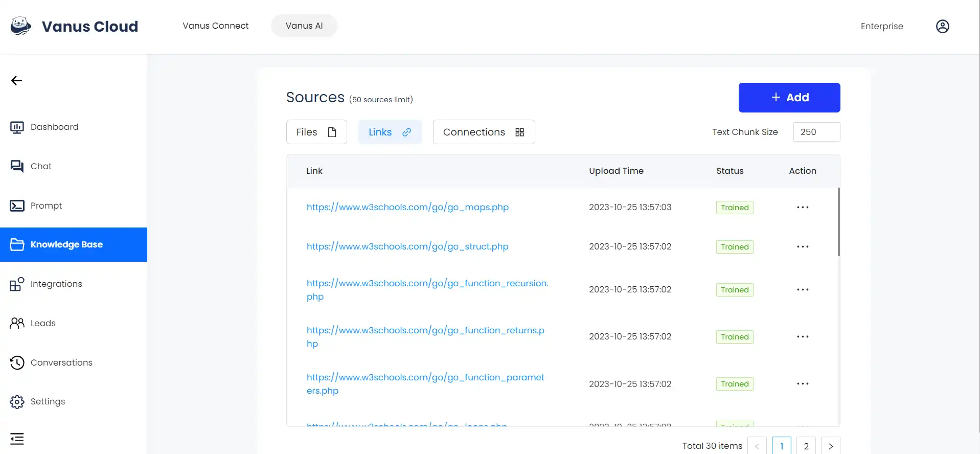Open Knowledge Base in the sidebar
The width and height of the screenshot is (980, 454).
[74, 244]
